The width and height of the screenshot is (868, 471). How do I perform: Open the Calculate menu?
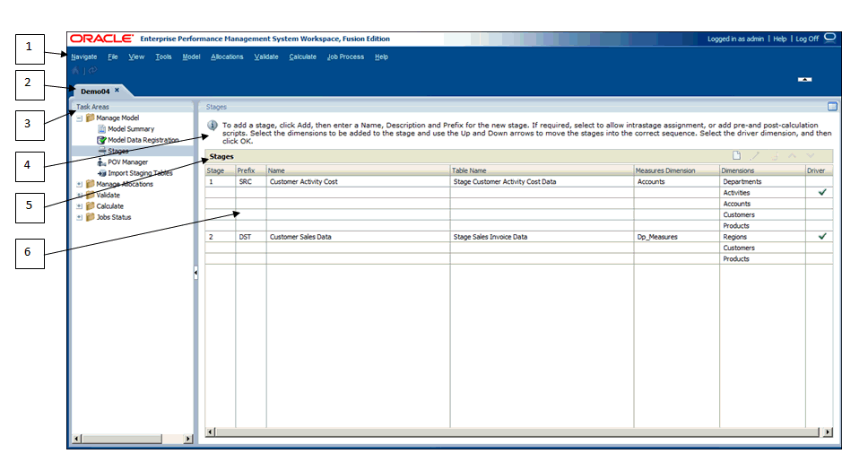point(303,57)
